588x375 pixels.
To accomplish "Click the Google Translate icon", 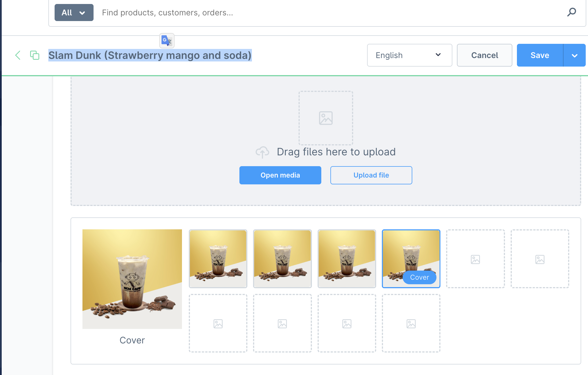I will pyautogui.click(x=167, y=41).
